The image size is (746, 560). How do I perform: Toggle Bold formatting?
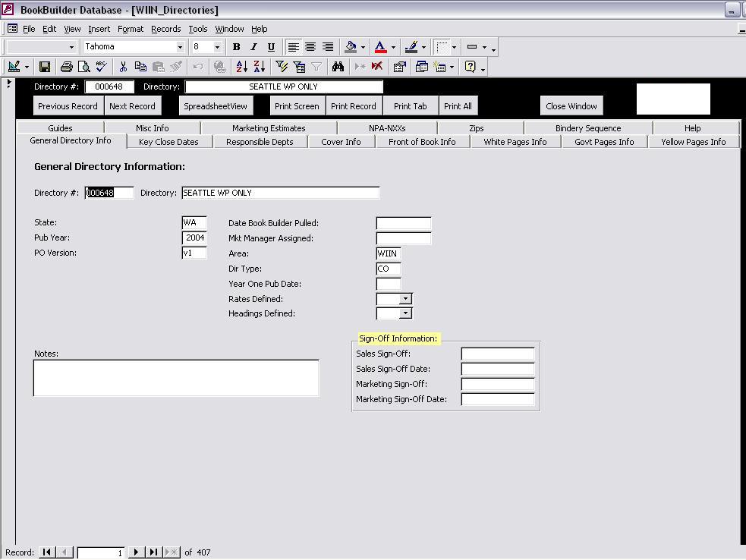236,47
